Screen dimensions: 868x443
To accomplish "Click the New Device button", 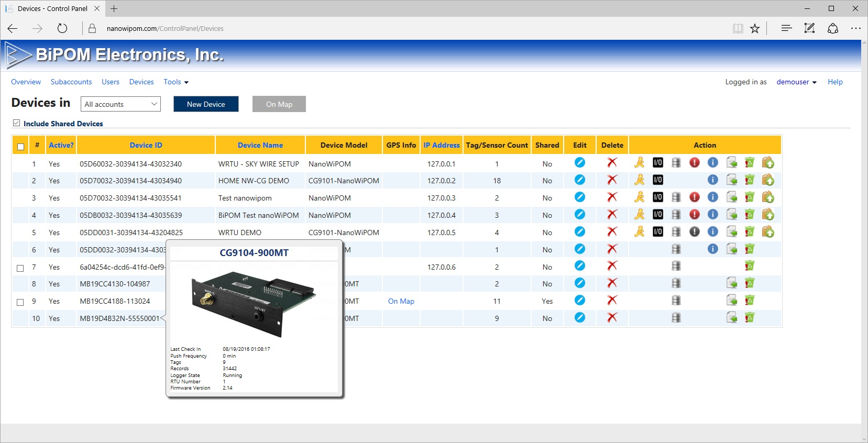I will (206, 104).
